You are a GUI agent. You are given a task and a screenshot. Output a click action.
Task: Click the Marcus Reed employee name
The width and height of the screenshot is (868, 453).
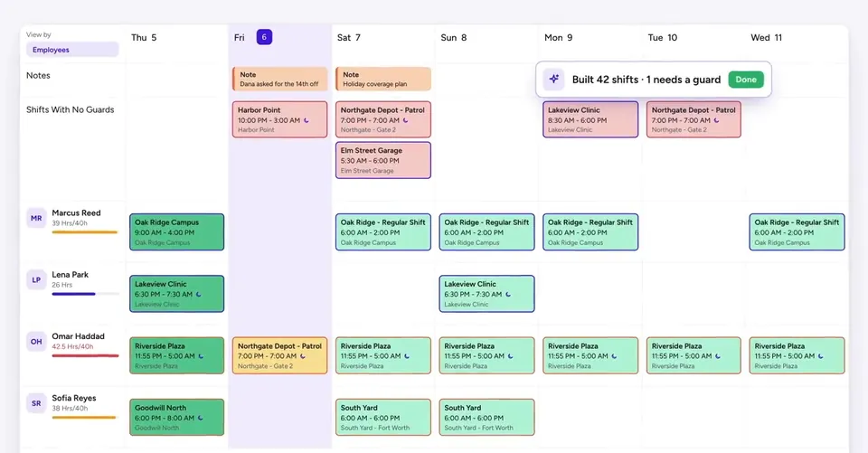tap(76, 212)
